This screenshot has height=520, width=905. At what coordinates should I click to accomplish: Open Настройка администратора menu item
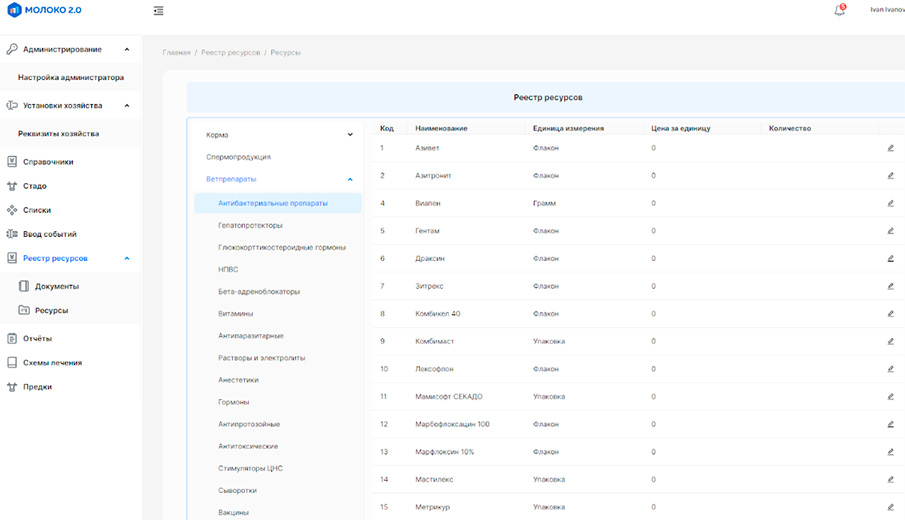click(x=70, y=77)
